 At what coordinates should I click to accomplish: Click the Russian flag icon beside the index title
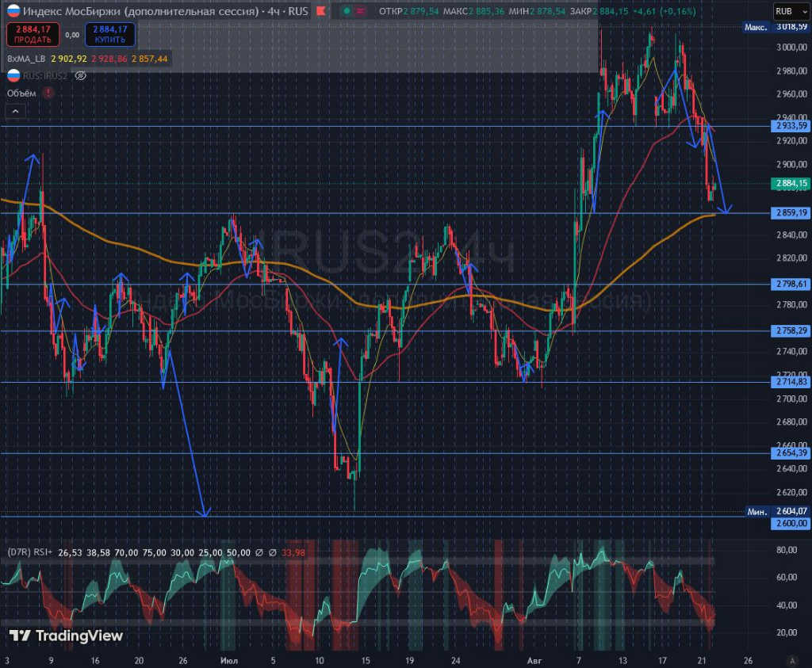click(13, 11)
